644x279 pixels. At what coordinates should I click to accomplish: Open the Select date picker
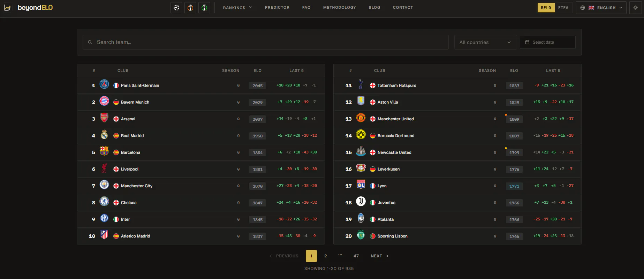(x=548, y=42)
